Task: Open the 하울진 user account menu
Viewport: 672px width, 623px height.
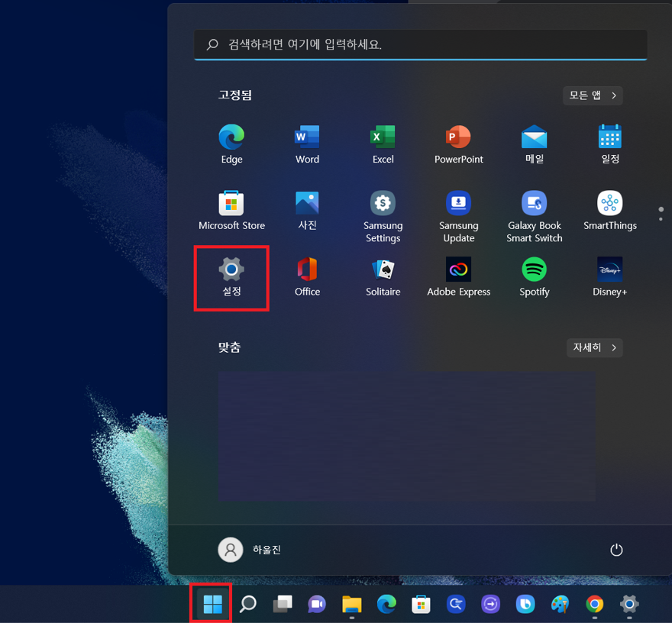Action: click(x=250, y=550)
